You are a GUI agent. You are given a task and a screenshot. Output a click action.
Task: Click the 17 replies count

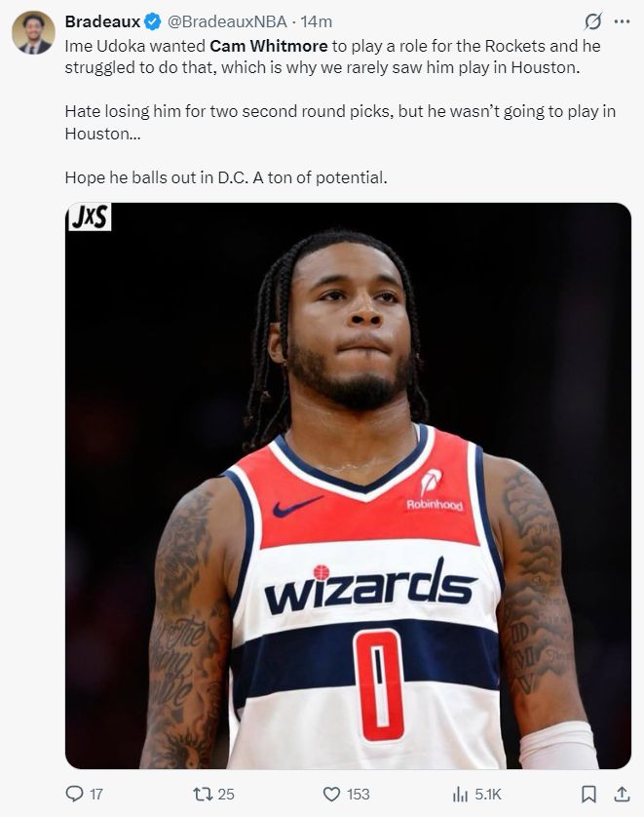[x=96, y=794]
